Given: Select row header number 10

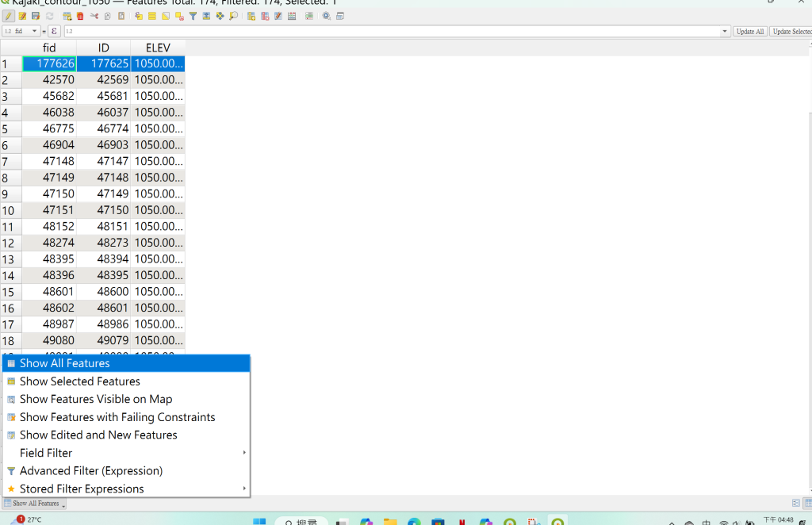Looking at the screenshot, I should click(x=11, y=211).
